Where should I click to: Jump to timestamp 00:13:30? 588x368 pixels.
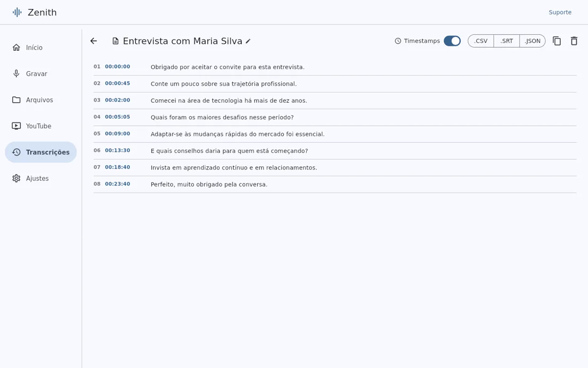point(118,150)
